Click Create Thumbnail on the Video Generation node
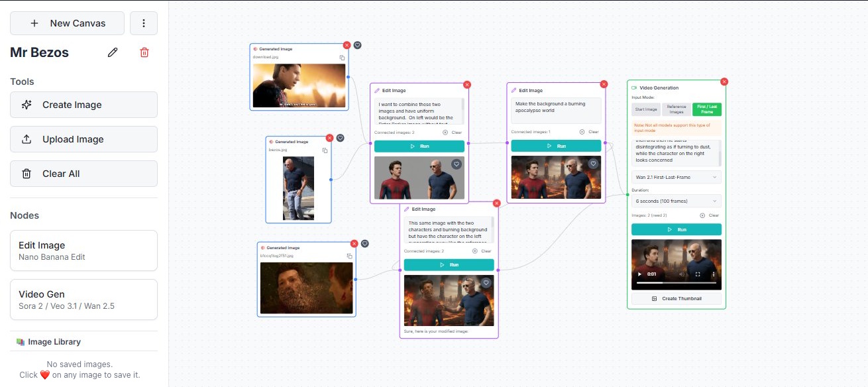The height and width of the screenshot is (387, 868). [676, 298]
